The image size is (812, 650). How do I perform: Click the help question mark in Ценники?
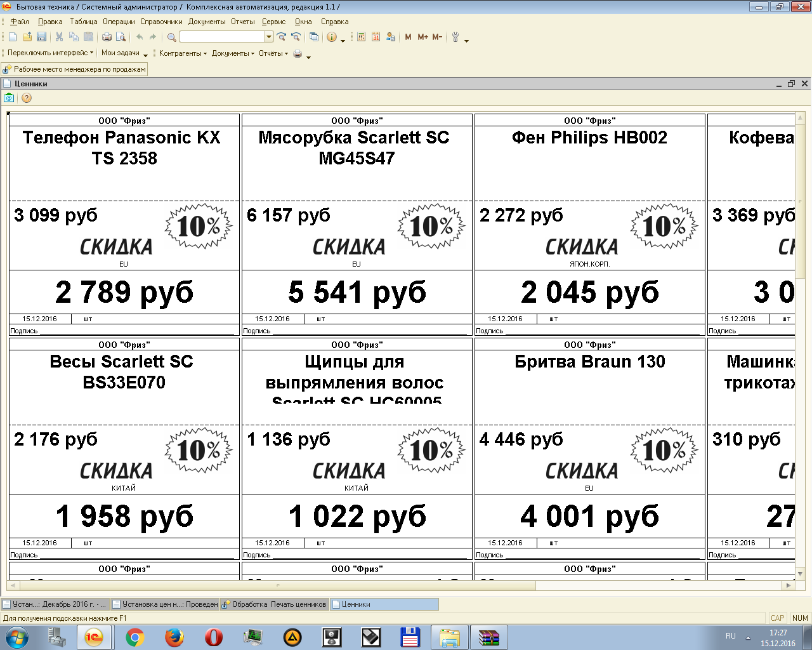coord(27,98)
